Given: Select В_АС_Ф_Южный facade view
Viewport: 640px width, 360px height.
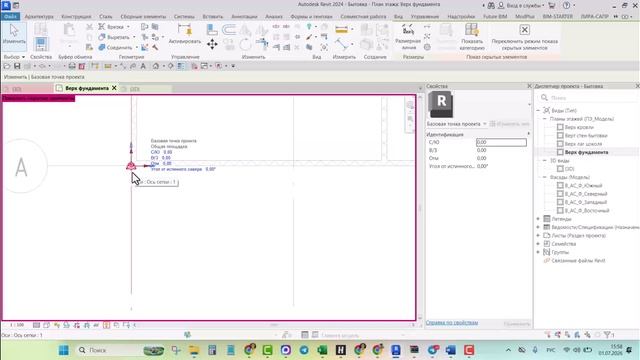Looking at the screenshot, I should click(x=583, y=185).
